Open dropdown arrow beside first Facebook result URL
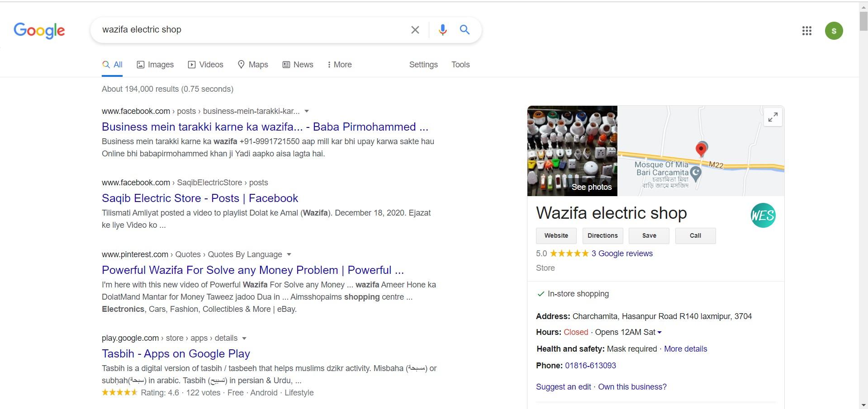The height and width of the screenshot is (409, 868). click(307, 111)
